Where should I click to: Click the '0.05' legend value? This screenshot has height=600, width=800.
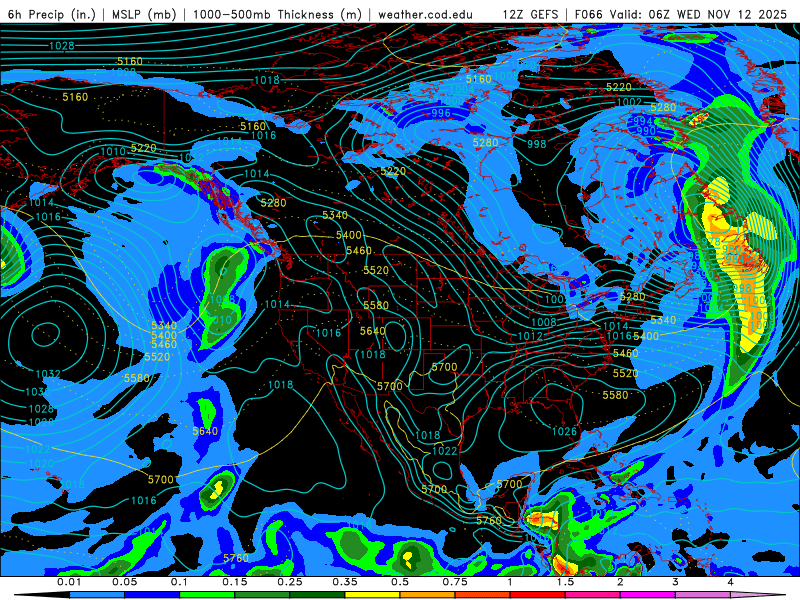click(124, 582)
